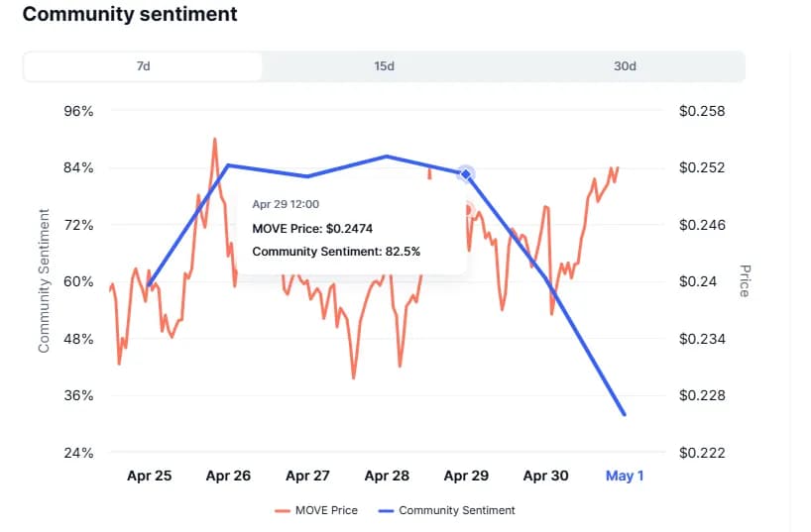Select the 15d time range tab
The image size is (811, 532).
[384, 66]
